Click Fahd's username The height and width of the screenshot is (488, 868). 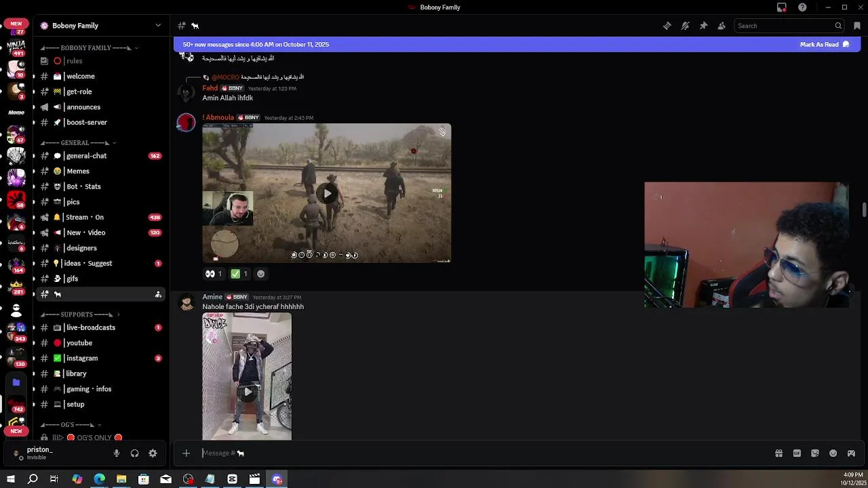point(210,88)
